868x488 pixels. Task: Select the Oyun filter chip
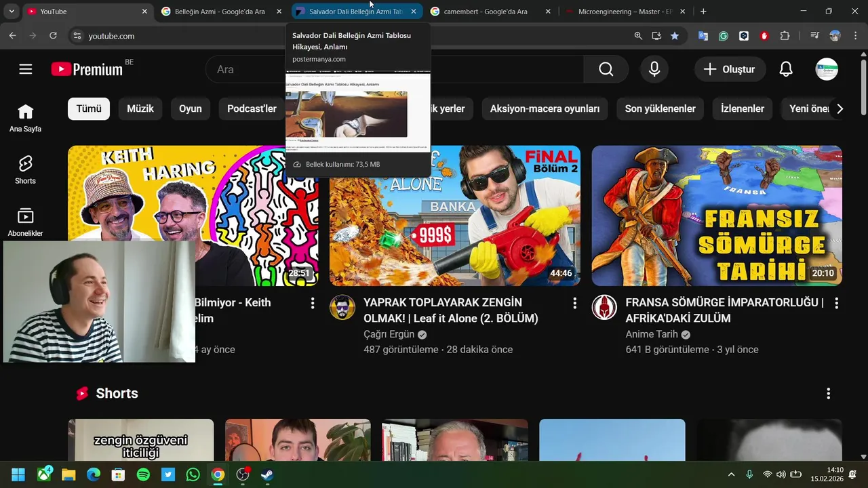(x=191, y=108)
